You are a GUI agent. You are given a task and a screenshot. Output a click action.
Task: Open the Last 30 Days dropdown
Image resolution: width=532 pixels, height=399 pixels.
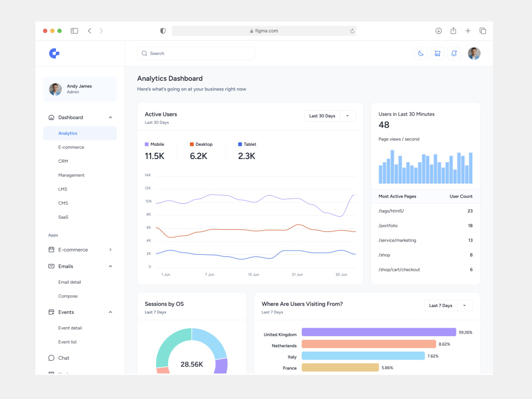click(330, 116)
